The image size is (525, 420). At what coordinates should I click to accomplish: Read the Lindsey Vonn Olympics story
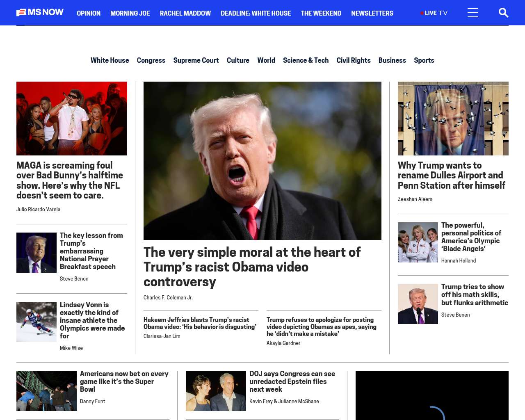[92, 320]
